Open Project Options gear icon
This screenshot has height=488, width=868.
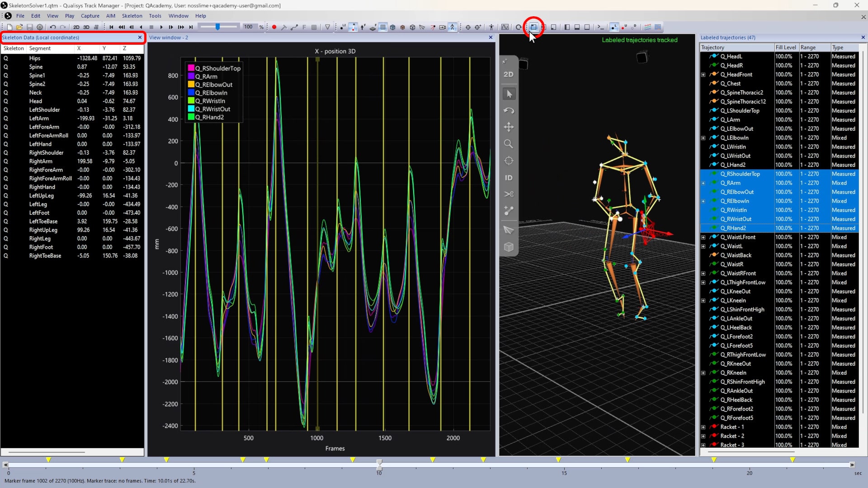40,27
